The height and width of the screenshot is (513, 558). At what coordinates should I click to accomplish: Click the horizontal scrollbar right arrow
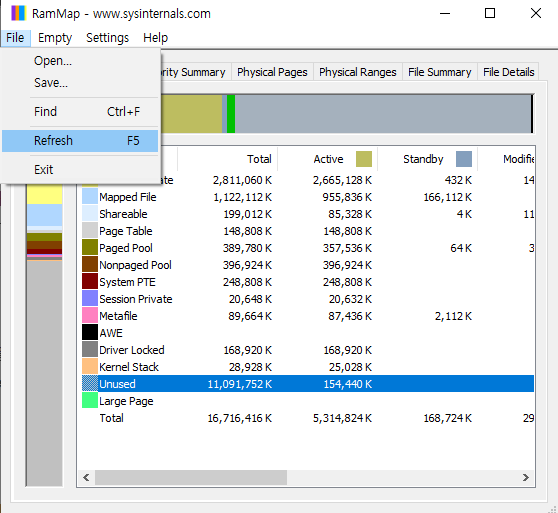click(526, 477)
